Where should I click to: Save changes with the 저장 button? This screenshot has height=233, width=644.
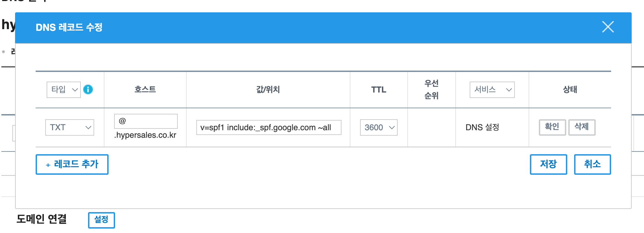[548, 164]
